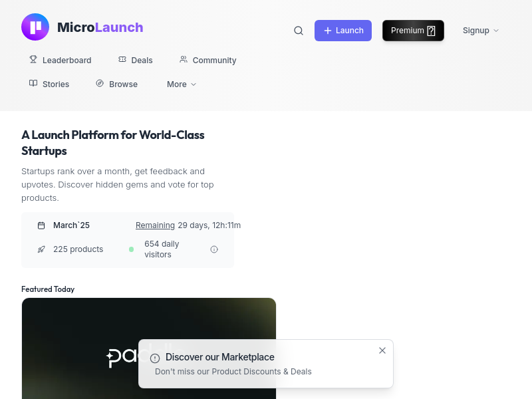The image size is (532, 399).
Task: Open the Stories menu item
Action: click(49, 84)
